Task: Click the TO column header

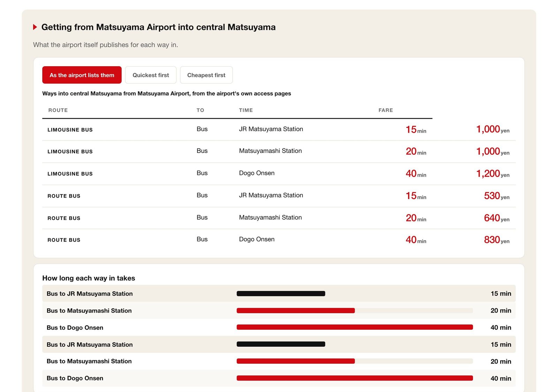Action: pyautogui.click(x=200, y=110)
